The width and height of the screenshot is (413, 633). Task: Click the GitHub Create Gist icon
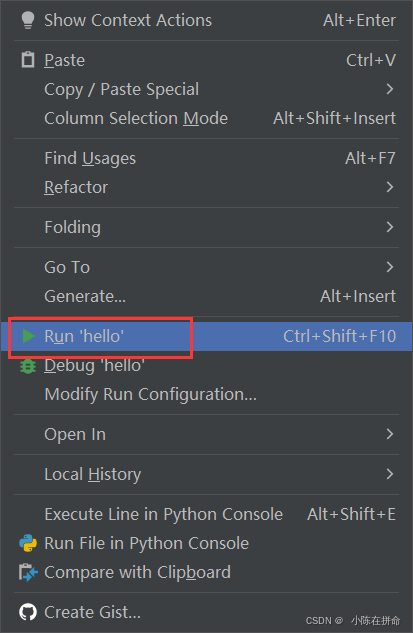click(x=28, y=612)
